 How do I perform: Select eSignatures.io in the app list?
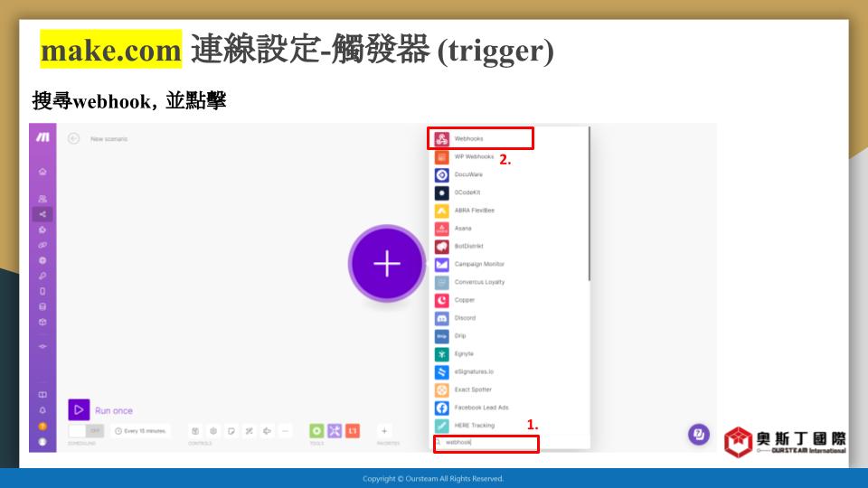tap(509, 371)
